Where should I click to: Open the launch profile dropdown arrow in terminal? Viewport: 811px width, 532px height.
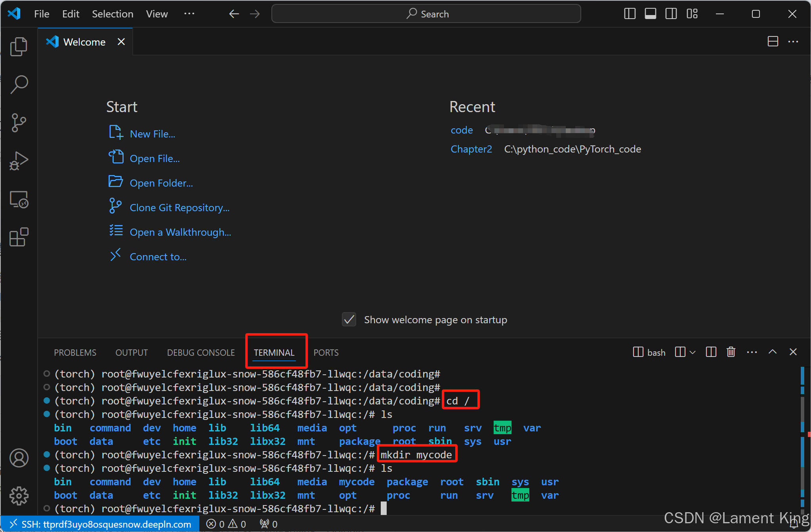pos(693,352)
